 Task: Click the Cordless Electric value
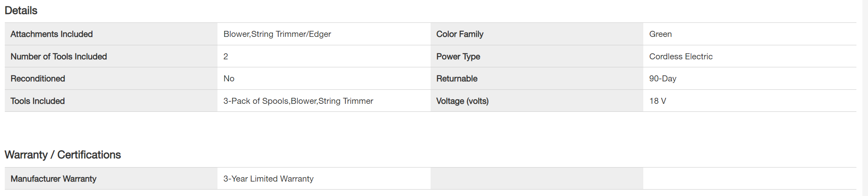(680, 57)
